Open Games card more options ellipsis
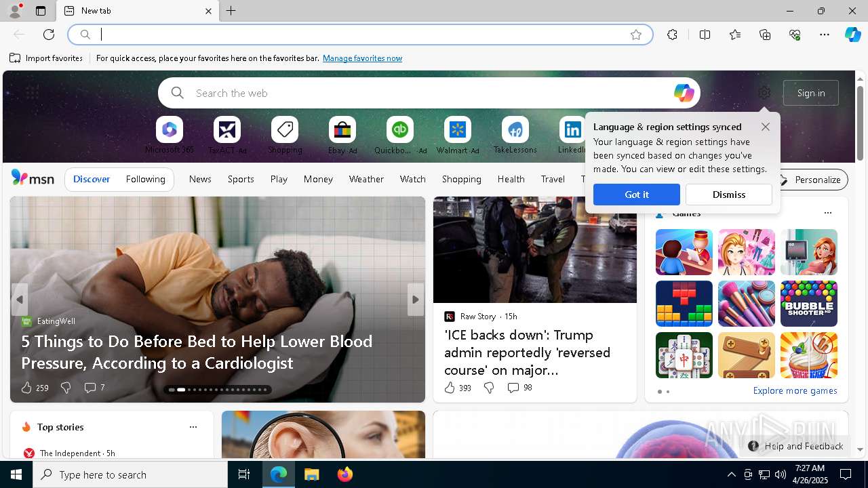 click(x=827, y=213)
